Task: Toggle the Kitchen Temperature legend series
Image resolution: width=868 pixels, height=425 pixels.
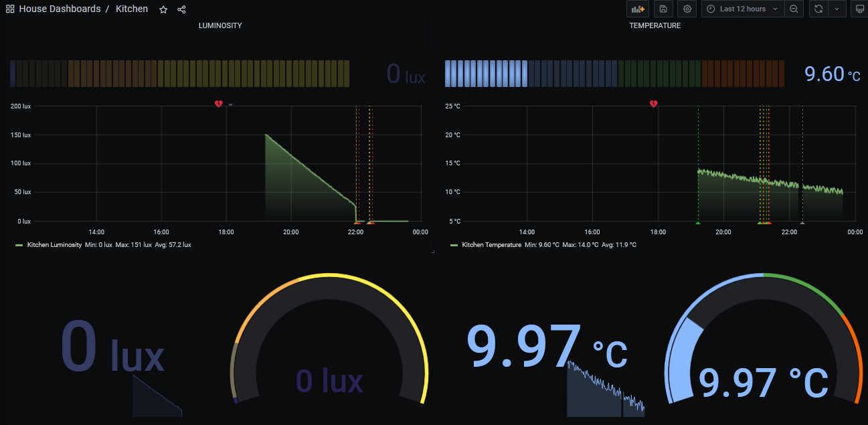Action: [x=491, y=245]
